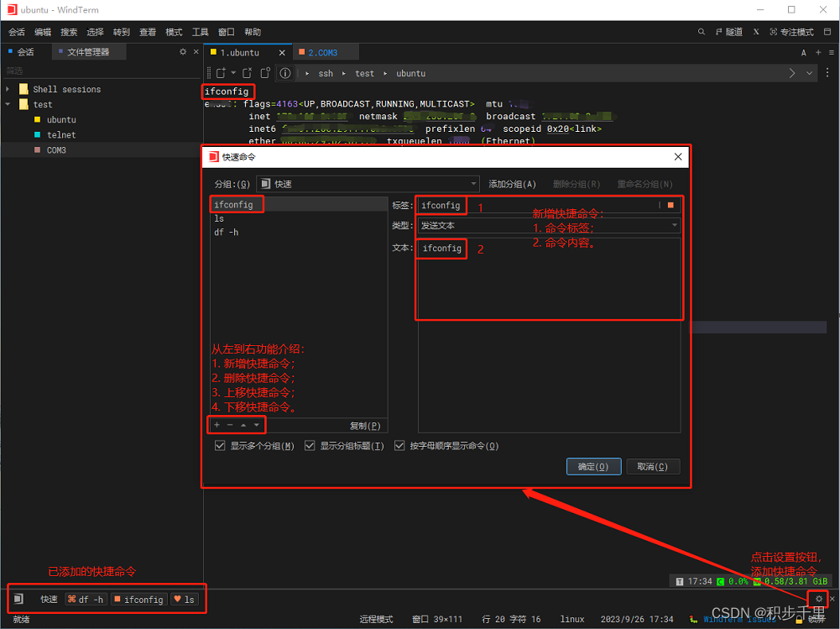Click the 确定 button
The image size is (840, 629).
coord(593,467)
